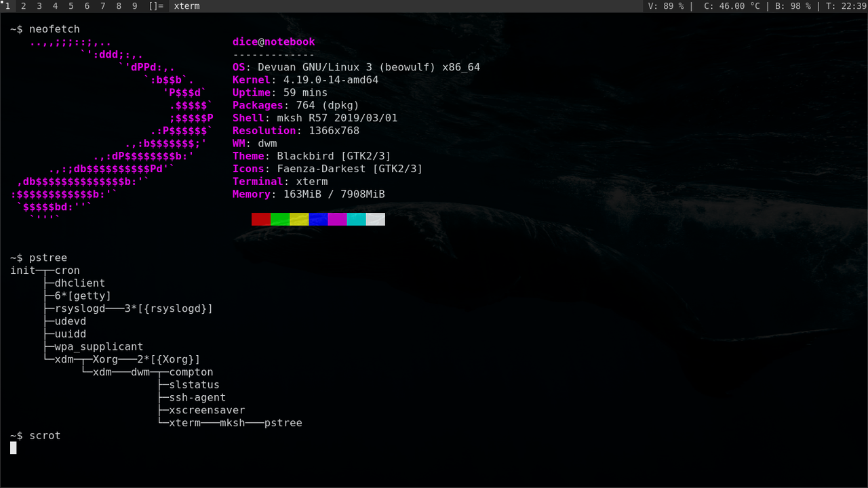The height and width of the screenshot is (488, 868).
Task: Click the red color block in neofetch
Action: click(x=261, y=219)
